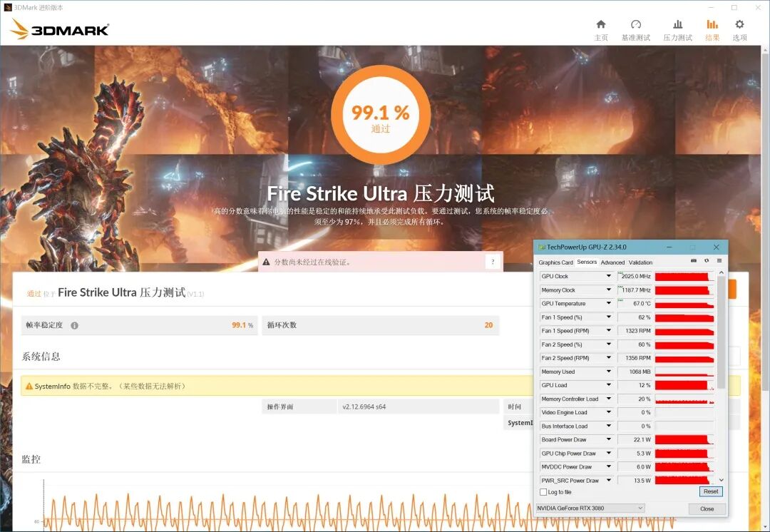Take a GPU-Z screenshot with the camera icon
770x532 pixels.
pos(694,261)
